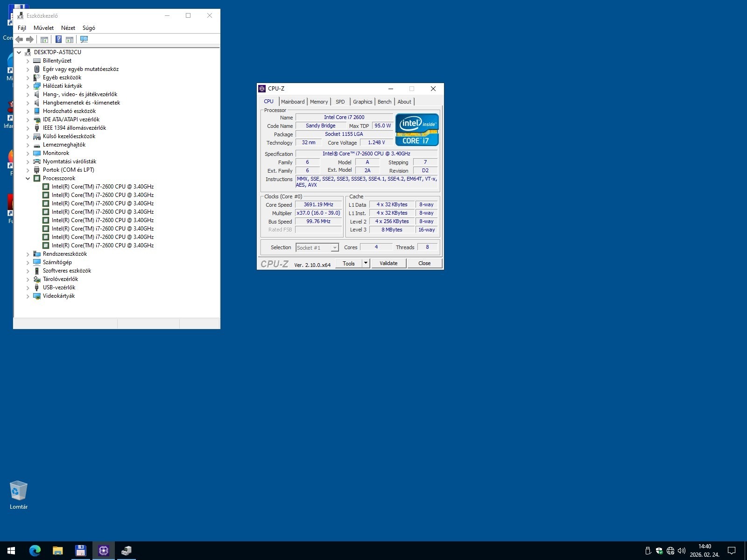The width and height of the screenshot is (747, 560).
Task: Expand the Hálózati kártyák category
Action: point(28,86)
